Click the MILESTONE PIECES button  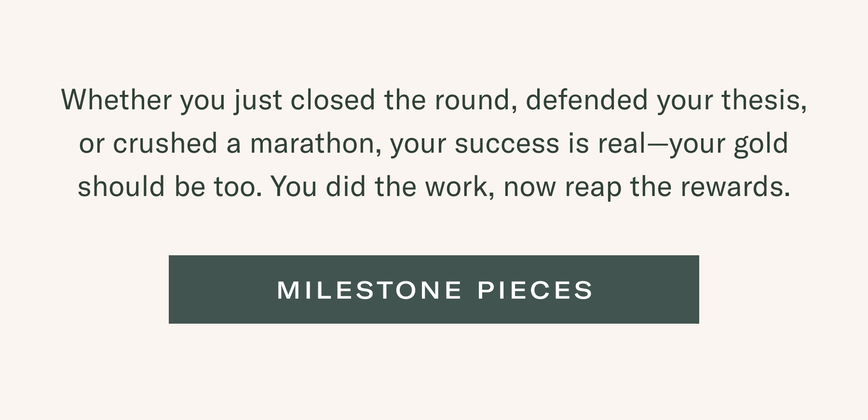(x=434, y=289)
